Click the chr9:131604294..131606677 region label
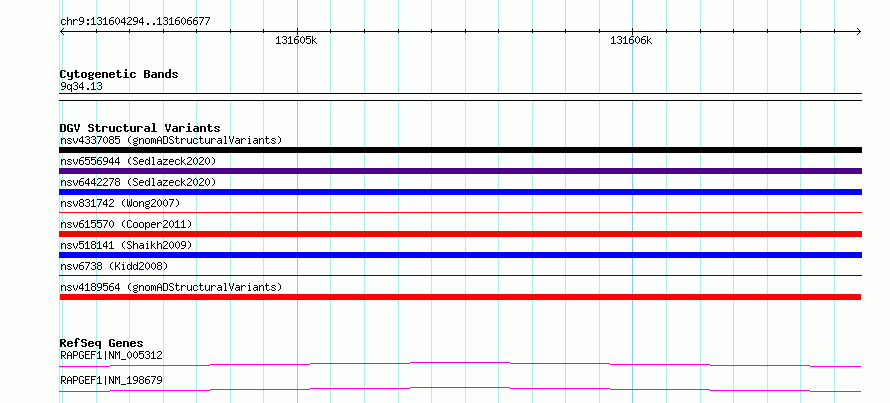Viewport: 890px width, 403px height. click(135, 22)
